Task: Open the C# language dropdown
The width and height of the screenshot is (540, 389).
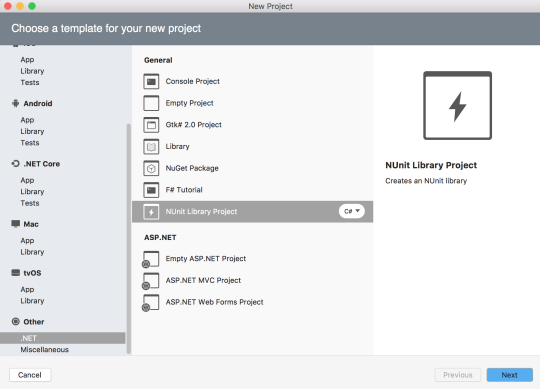Action: click(352, 211)
